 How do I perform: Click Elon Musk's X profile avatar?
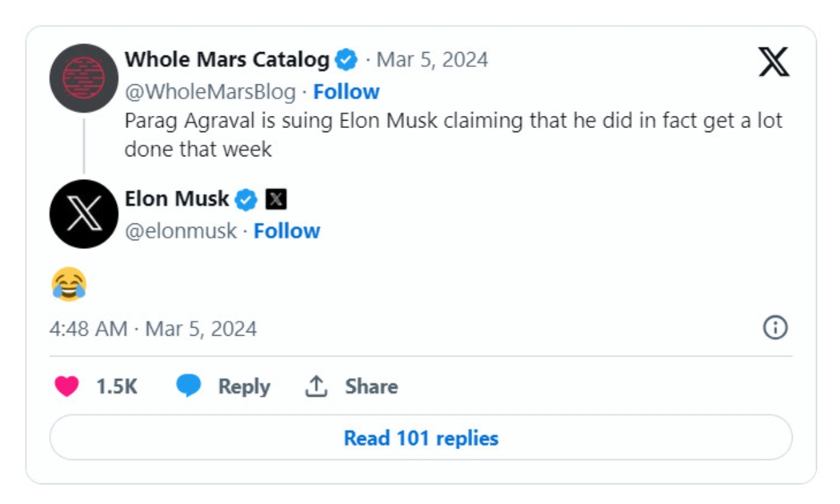click(x=83, y=214)
